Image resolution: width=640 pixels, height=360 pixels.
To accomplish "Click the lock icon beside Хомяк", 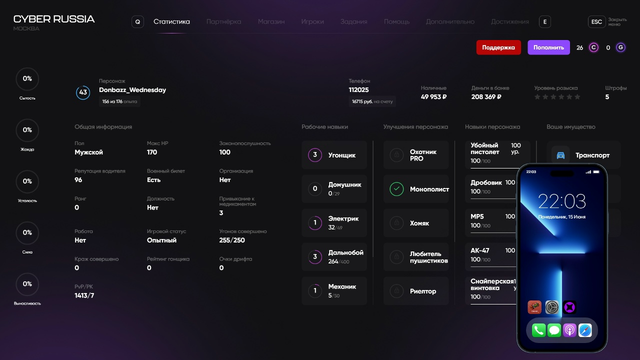I will (x=396, y=223).
